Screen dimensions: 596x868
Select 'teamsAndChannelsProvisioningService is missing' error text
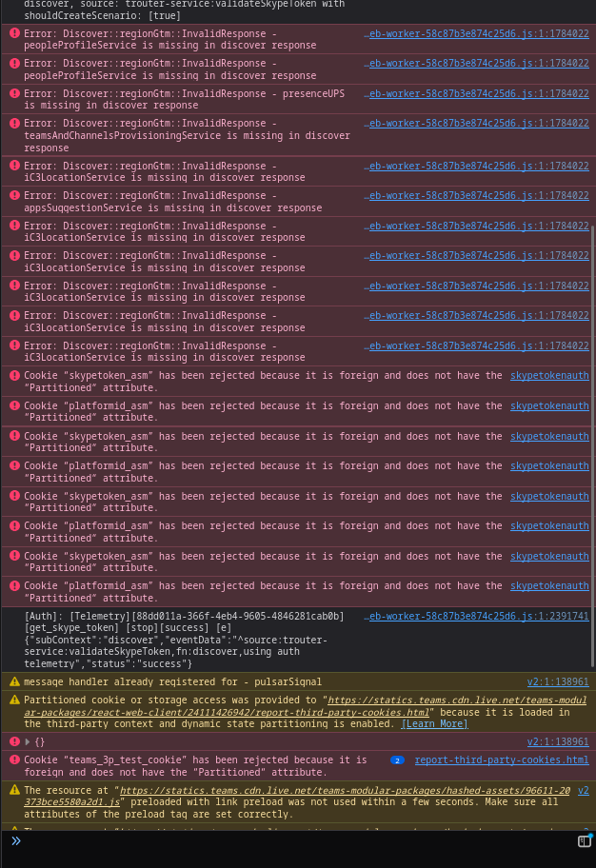[x=188, y=135]
